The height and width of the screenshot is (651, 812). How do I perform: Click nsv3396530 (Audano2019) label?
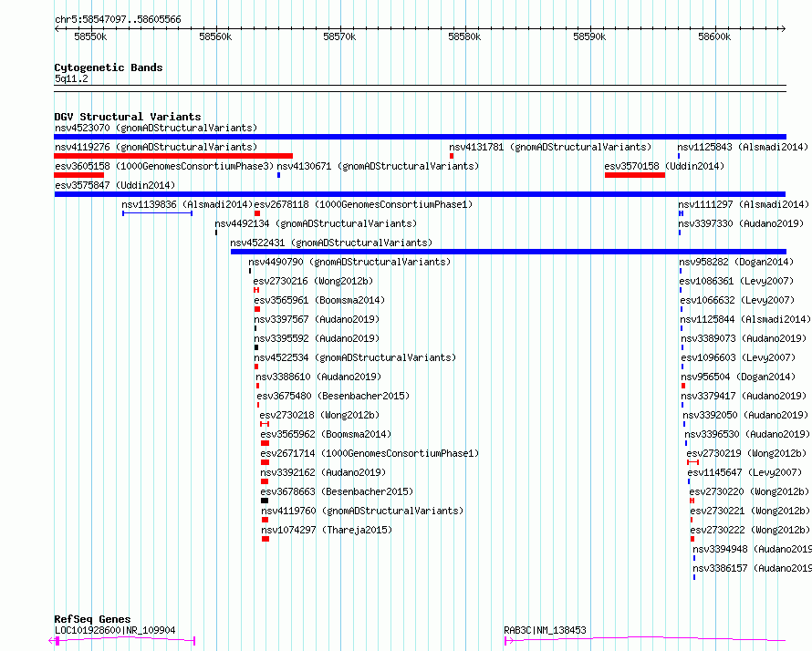748,434
